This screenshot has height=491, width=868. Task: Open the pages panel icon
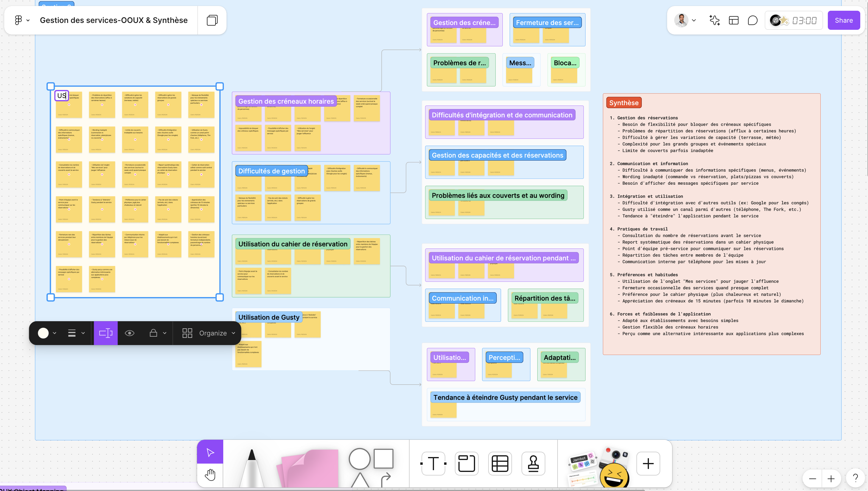coord(212,20)
